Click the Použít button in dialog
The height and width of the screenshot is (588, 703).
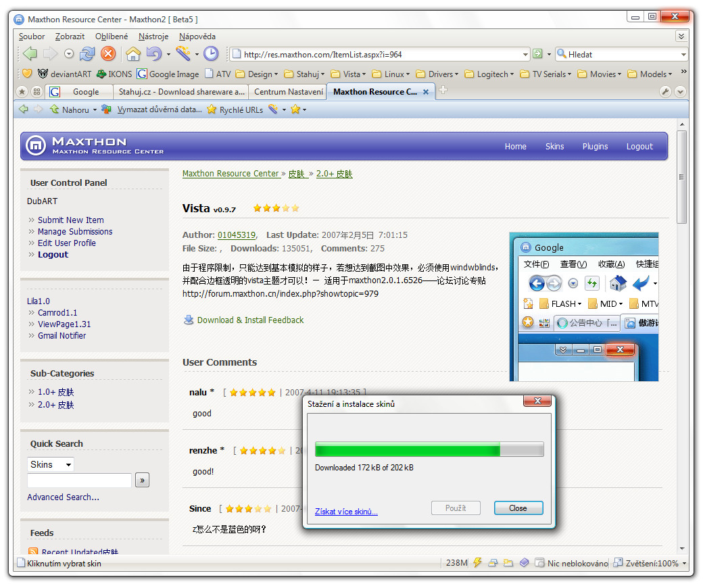[456, 508]
